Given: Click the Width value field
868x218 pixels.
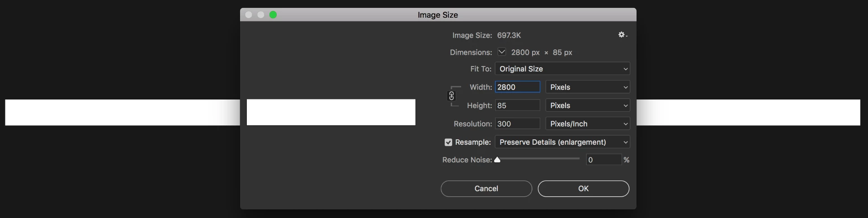Looking at the screenshot, I should pyautogui.click(x=517, y=87).
